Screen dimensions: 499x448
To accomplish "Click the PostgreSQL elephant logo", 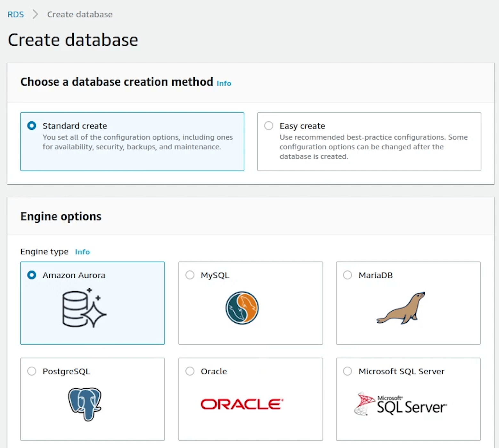I will [85, 404].
